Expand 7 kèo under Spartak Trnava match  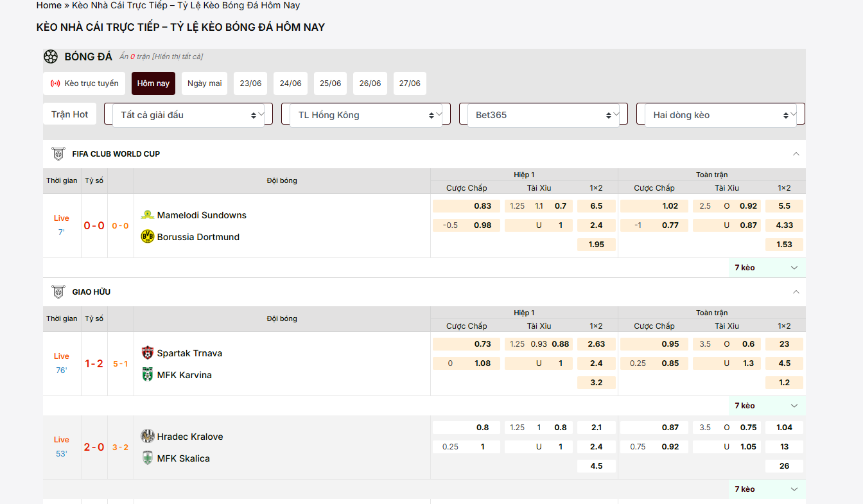pyautogui.click(x=767, y=406)
